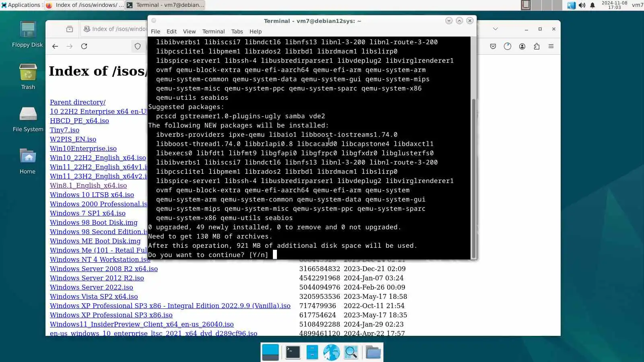Open the Windows Vista SP2 x64.iso link
Viewport: 644px width, 362px height.
click(x=94, y=296)
